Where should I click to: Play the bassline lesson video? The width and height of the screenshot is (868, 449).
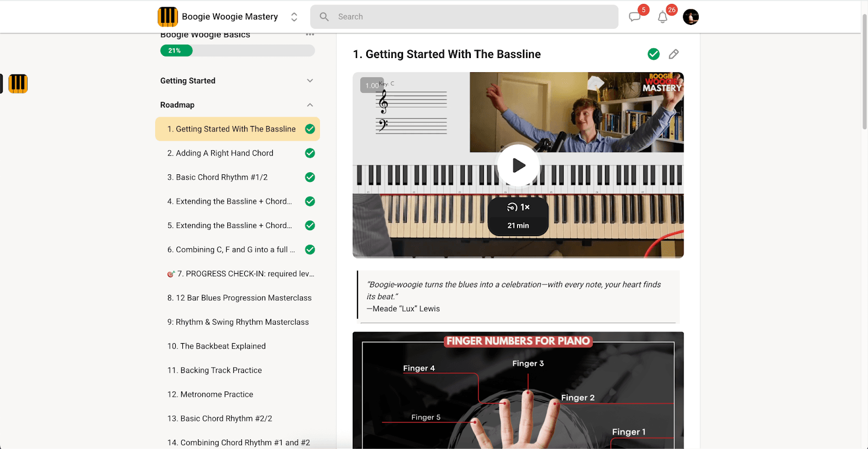519,165
